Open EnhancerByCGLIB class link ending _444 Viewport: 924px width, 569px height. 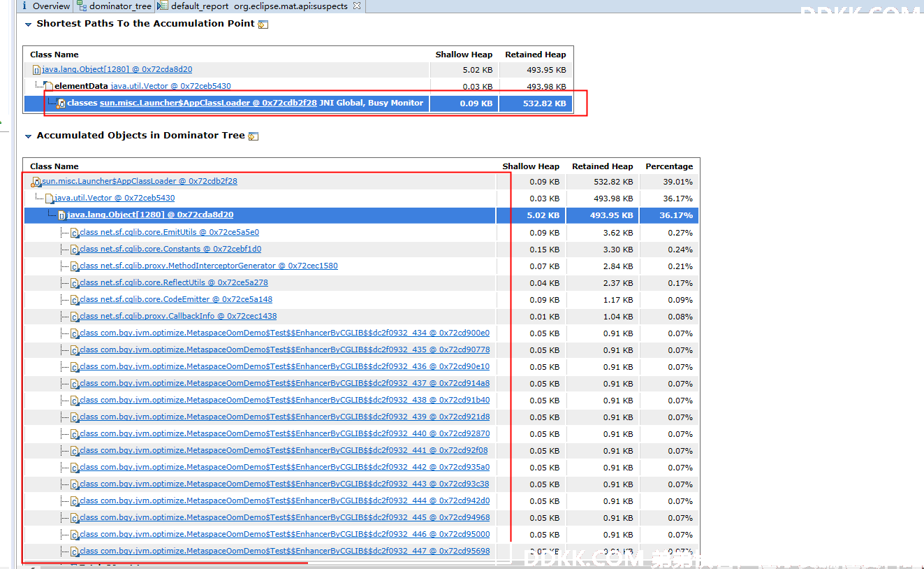(284, 500)
